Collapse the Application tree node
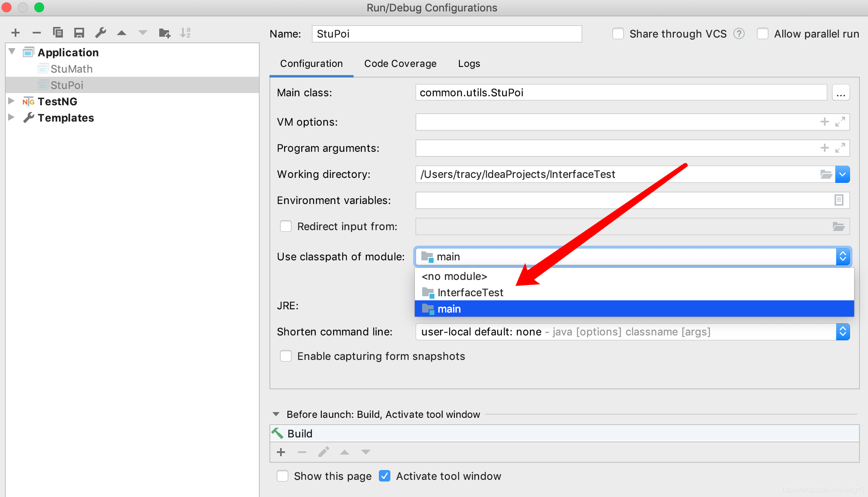The width and height of the screenshot is (868, 497). pyautogui.click(x=12, y=52)
